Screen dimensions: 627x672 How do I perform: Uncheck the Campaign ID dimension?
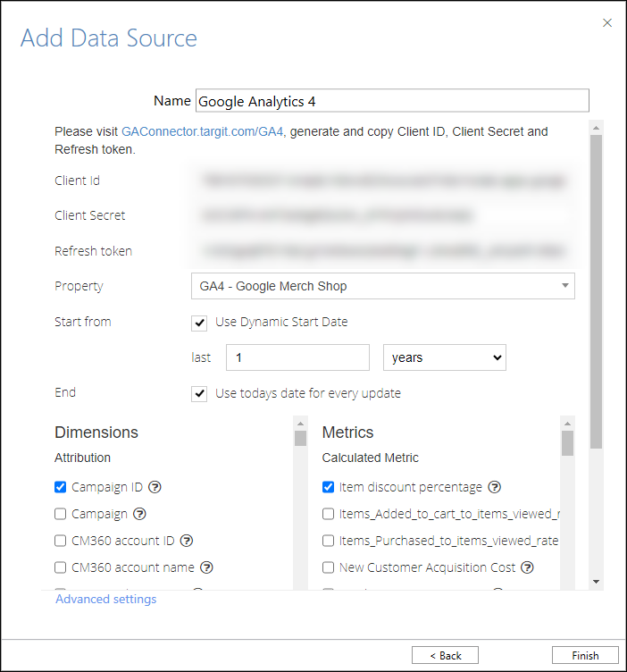[x=61, y=487]
